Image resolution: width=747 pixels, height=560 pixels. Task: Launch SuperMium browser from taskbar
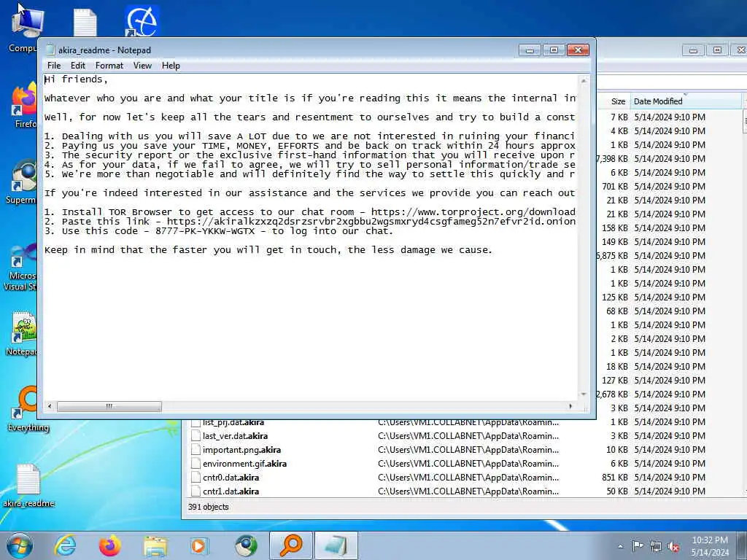pyautogui.click(x=246, y=545)
